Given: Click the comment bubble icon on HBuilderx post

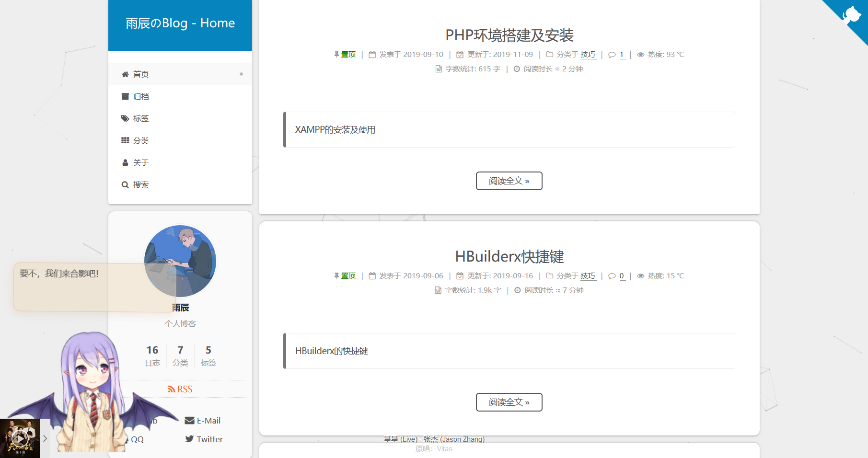Looking at the screenshot, I should [x=612, y=276].
